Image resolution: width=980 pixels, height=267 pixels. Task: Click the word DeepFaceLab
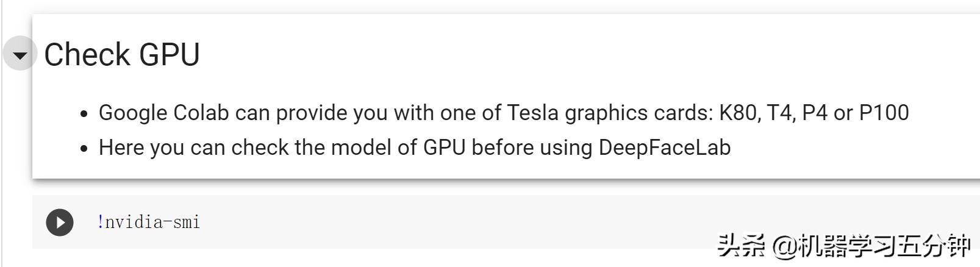(x=664, y=148)
